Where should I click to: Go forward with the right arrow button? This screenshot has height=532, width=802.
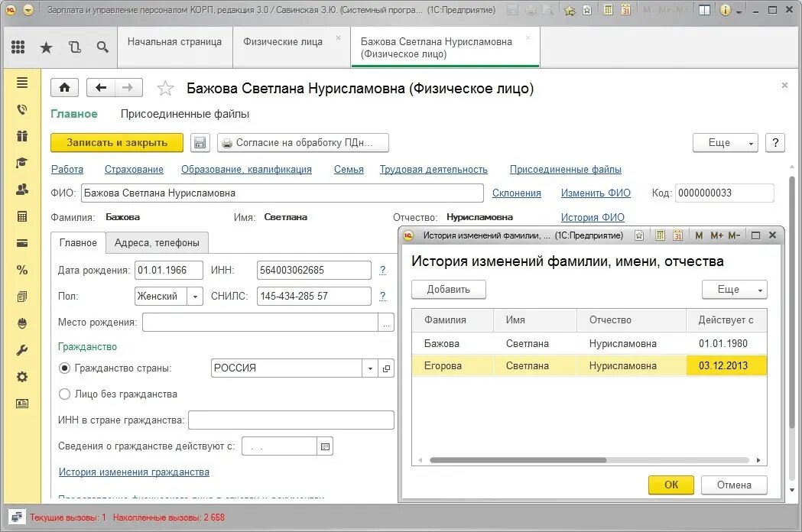click(x=128, y=87)
